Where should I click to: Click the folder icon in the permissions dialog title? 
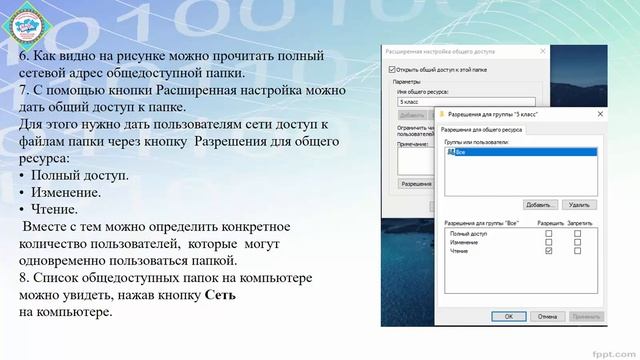pyautogui.click(x=441, y=114)
